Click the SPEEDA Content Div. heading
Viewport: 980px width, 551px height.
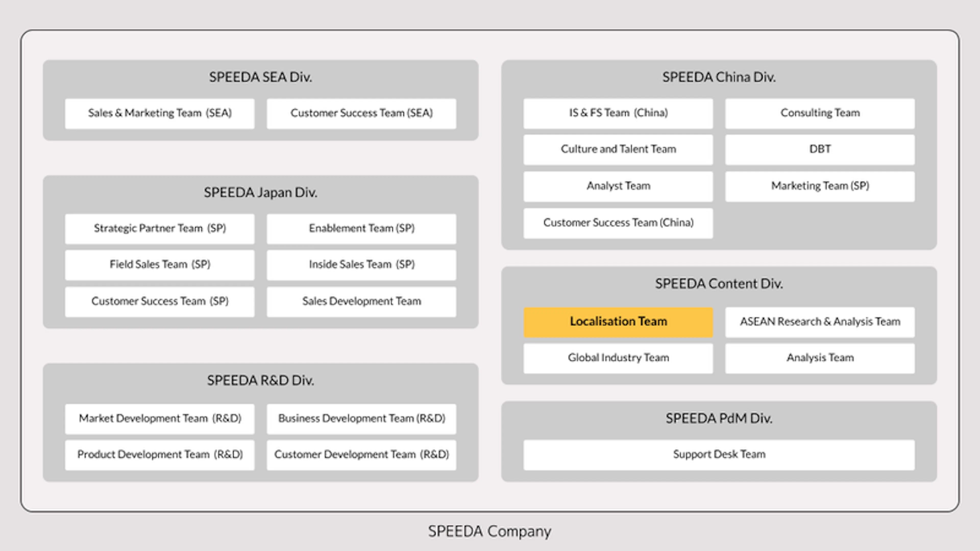[x=719, y=284]
